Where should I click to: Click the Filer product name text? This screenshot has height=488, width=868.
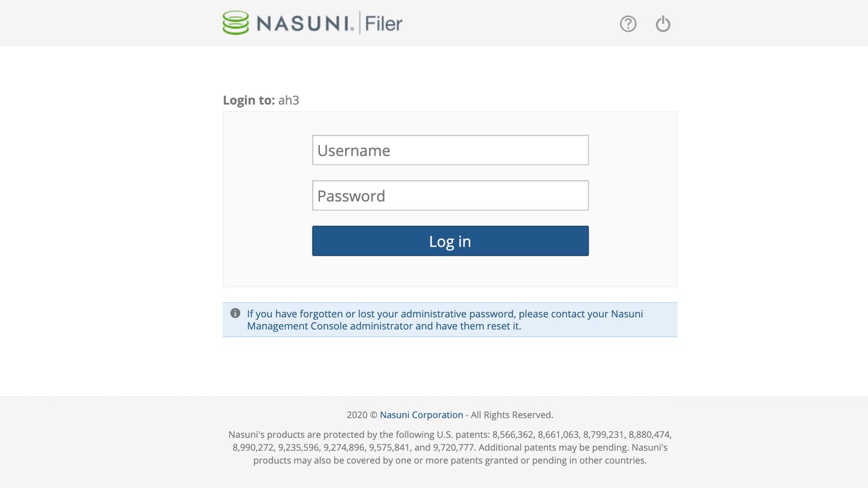(x=384, y=24)
